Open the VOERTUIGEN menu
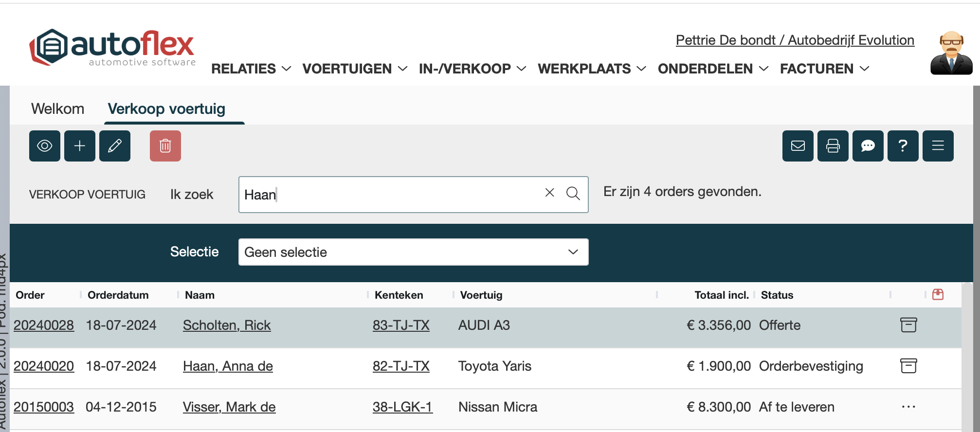This screenshot has width=980, height=432. 355,69
